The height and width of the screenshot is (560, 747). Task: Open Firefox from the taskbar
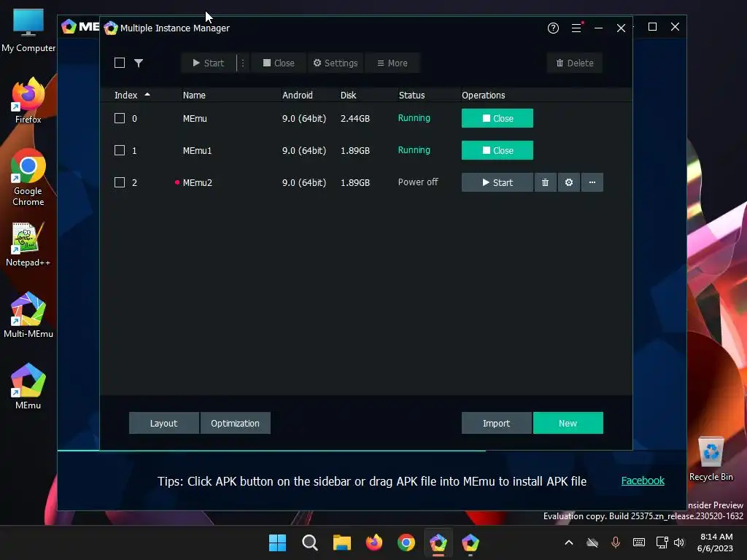pos(374,542)
